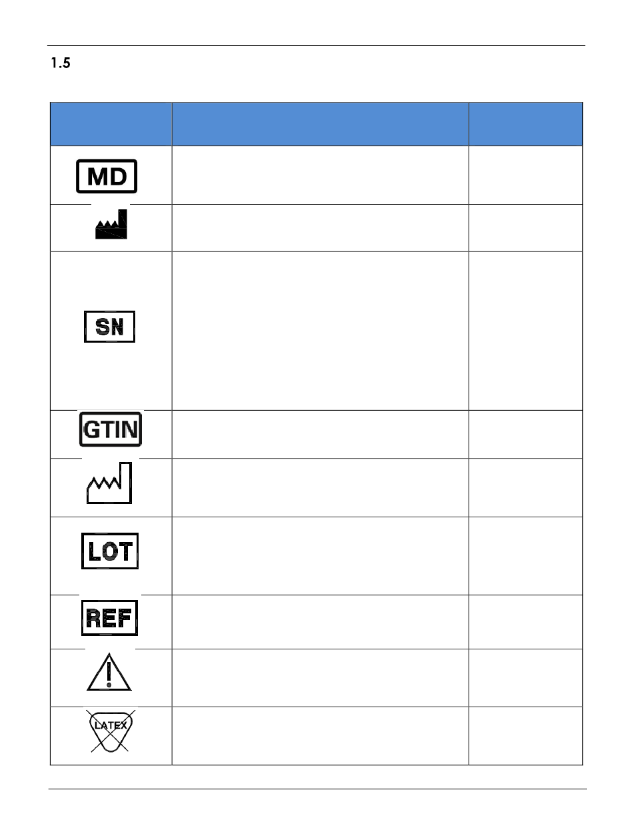633x840 pixels.
Task: Click the crossed-out LATEX symbol
Action: [110, 731]
